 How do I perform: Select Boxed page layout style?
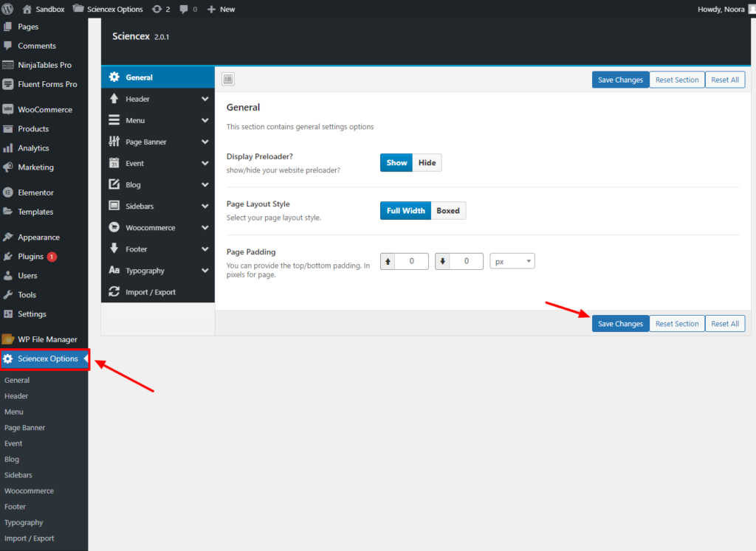(x=448, y=210)
